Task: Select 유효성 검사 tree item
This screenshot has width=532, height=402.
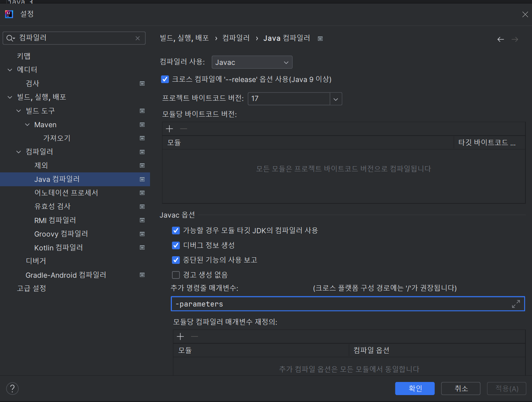Action: coord(52,207)
